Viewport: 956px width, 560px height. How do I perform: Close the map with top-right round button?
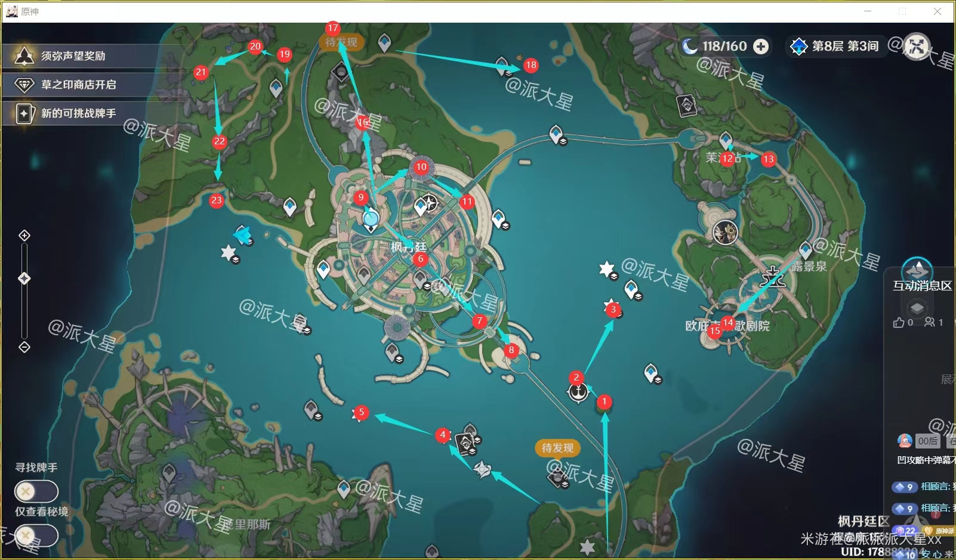point(917,46)
